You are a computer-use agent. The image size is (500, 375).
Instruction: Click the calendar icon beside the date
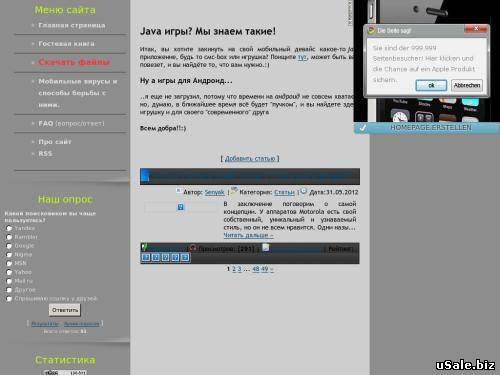pyautogui.click(x=303, y=191)
